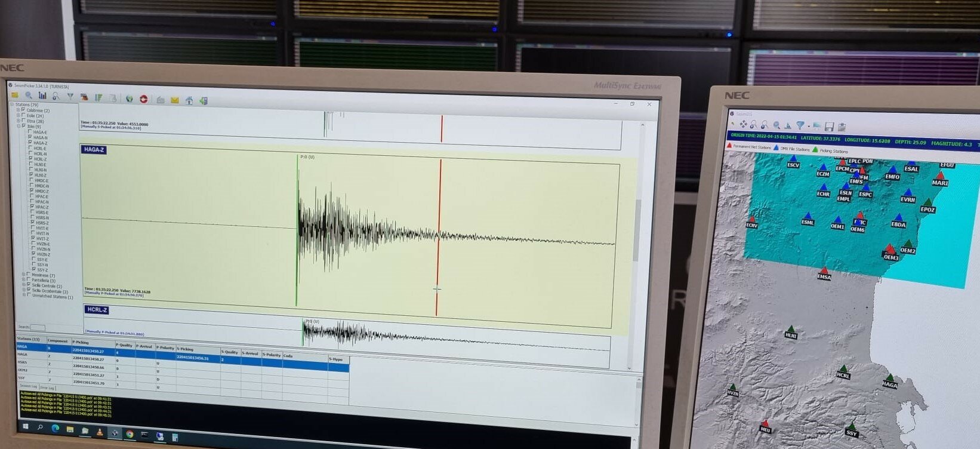Select the ESCV station marker on map

(793, 162)
